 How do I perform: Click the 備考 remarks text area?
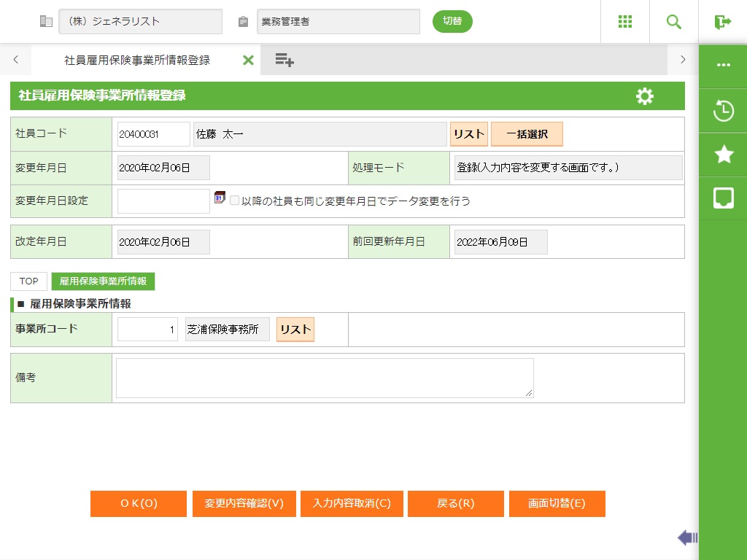point(325,378)
